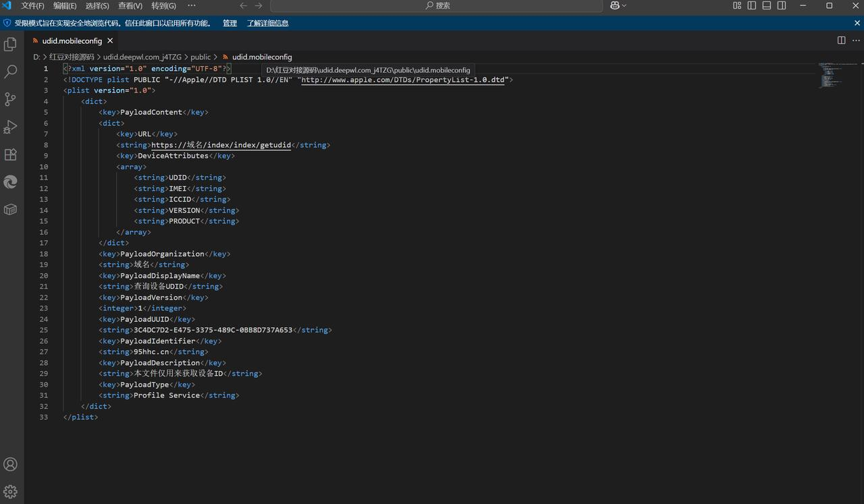This screenshot has width=864, height=504.
Task: Click the minimap code overview
Action: 836,75
